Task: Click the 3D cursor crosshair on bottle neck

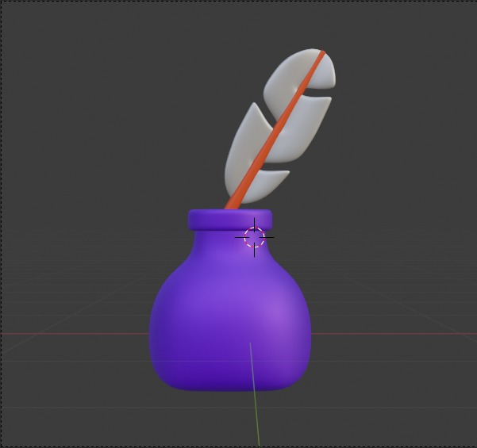Action: 254,237
